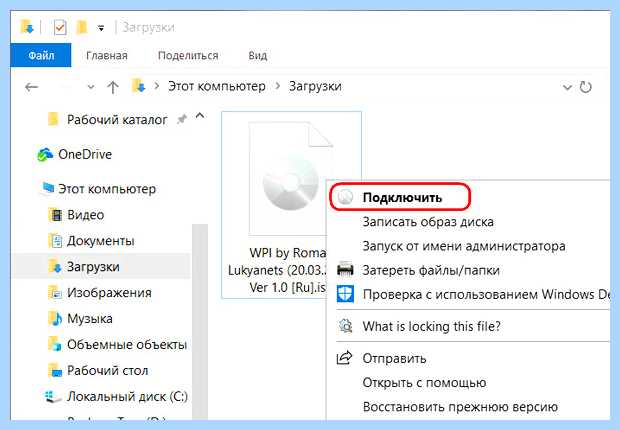Click the navigation pane scrollbar
The width and height of the screenshot is (620, 430).
tap(200, 322)
